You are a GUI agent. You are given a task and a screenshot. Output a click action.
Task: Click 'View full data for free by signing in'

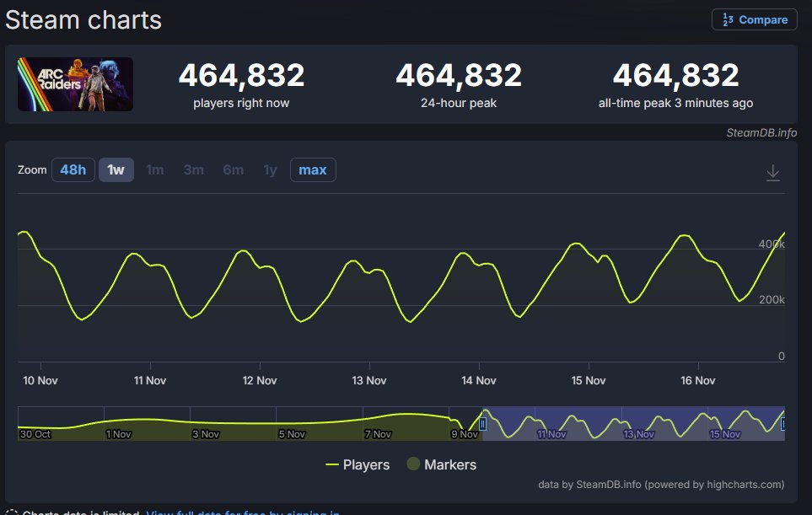243,512
